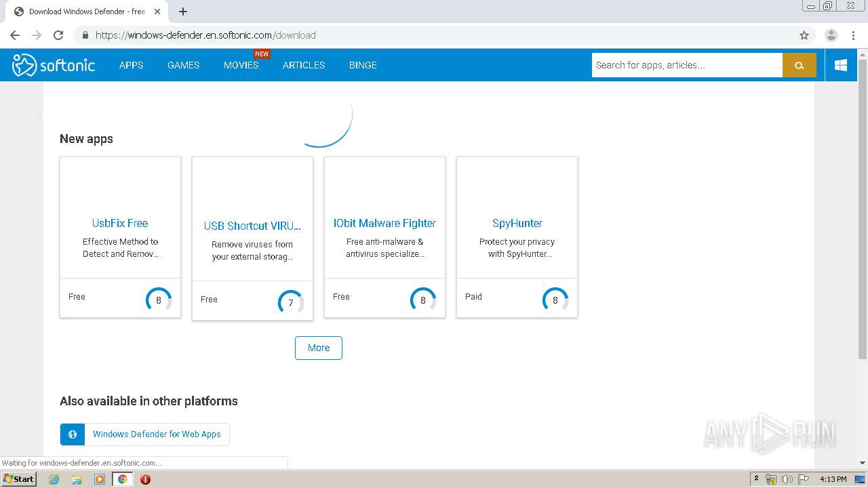Open the Chrome three-dot menu
868x488 pixels.
[852, 35]
